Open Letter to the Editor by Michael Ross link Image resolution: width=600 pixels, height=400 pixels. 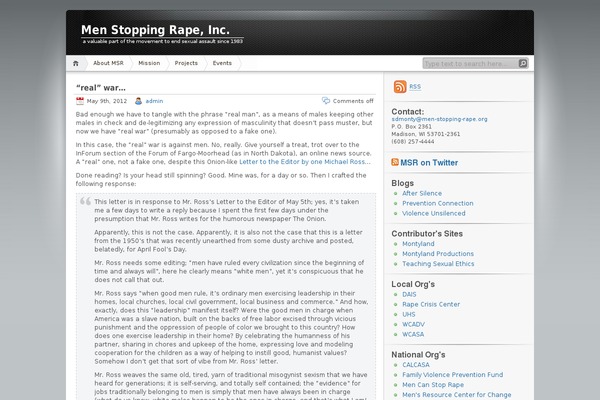305,162
